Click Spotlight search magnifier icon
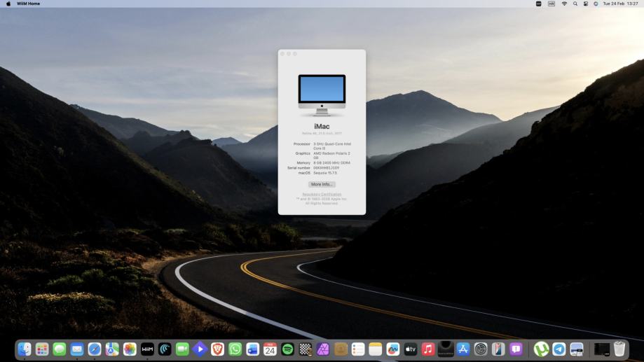644x362 pixels. click(575, 4)
